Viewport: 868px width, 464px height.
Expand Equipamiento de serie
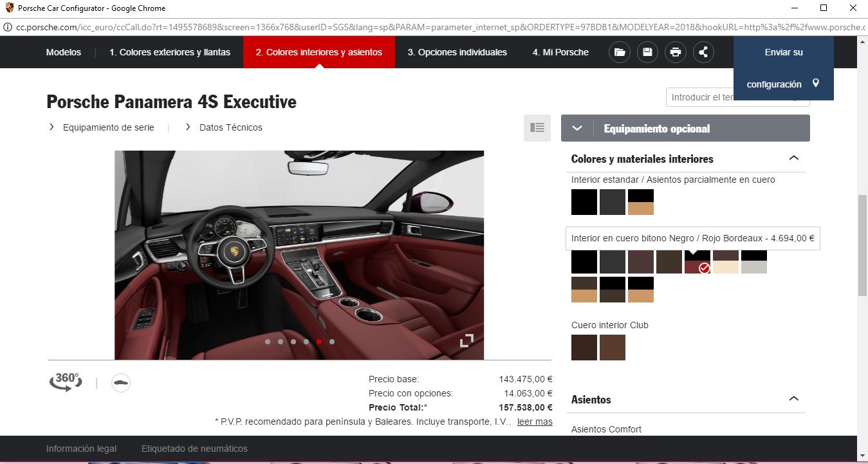102,127
